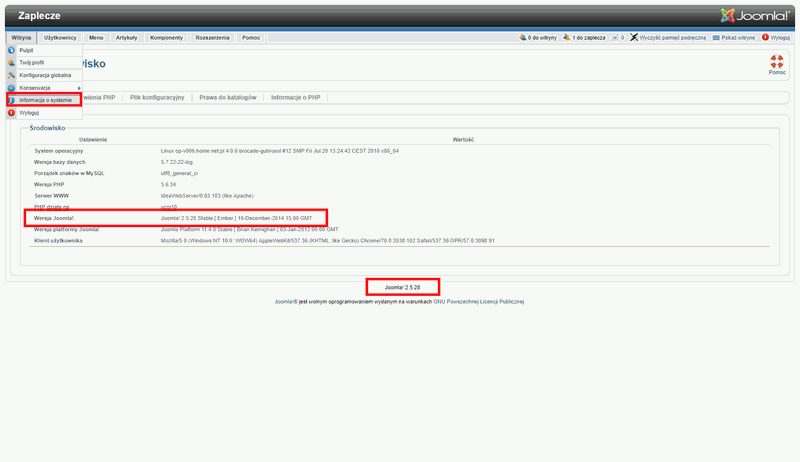Open the Pomoc menu in menu bar

coord(251,38)
